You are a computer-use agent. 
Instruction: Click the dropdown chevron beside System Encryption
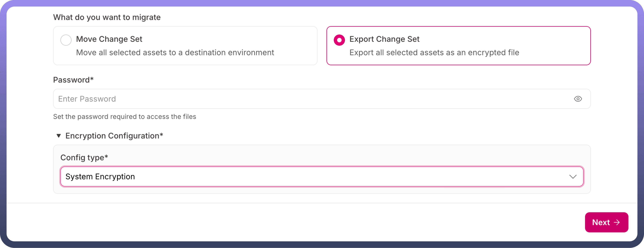[573, 177]
